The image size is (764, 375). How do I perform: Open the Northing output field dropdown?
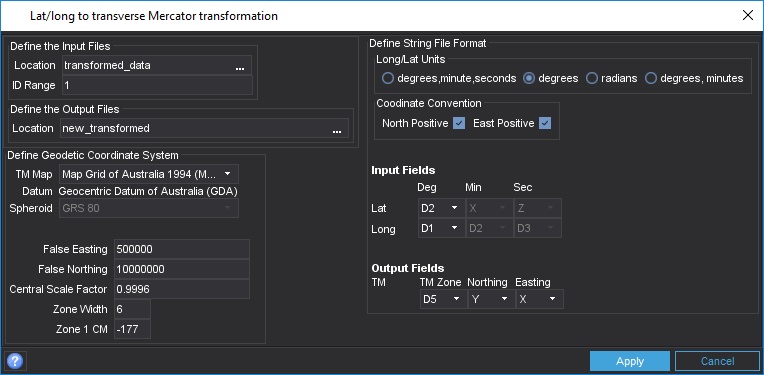pyautogui.click(x=491, y=300)
